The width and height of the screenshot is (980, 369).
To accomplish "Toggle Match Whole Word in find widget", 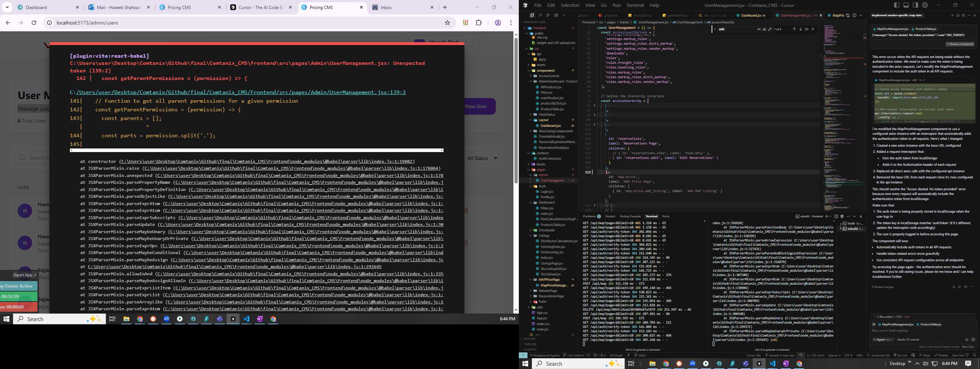I will [x=765, y=29].
